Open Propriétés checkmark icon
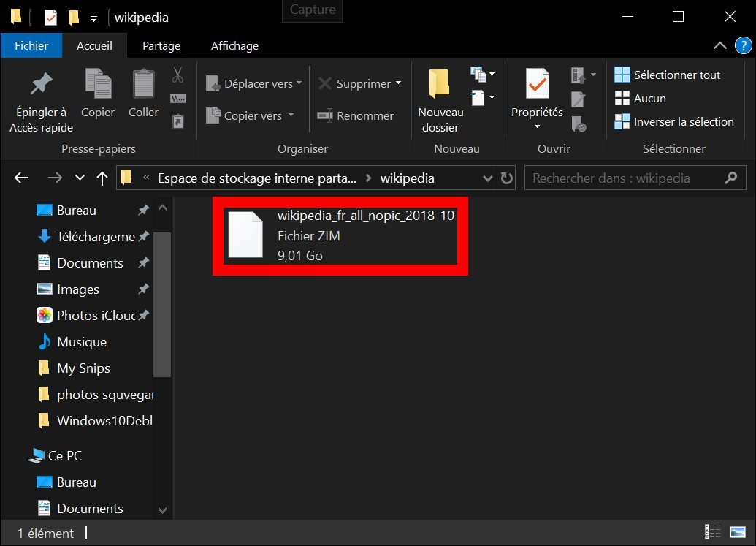Image resolution: width=756 pixels, height=546 pixels. coord(537,86)
